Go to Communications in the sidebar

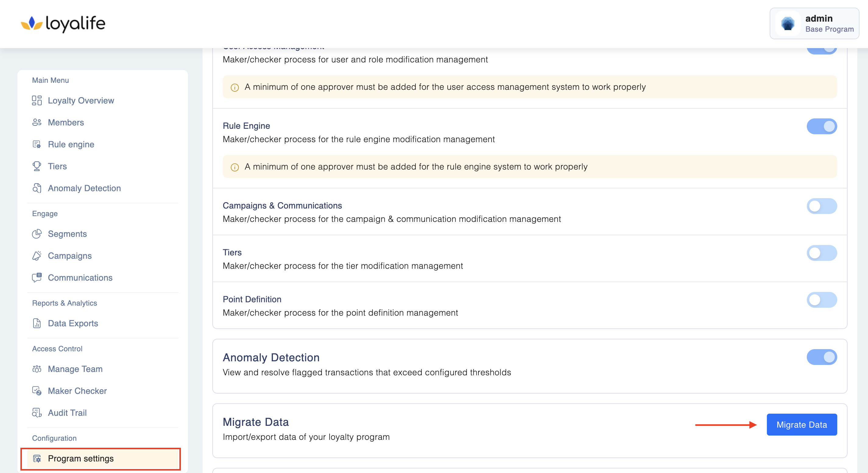coord(80,278)
